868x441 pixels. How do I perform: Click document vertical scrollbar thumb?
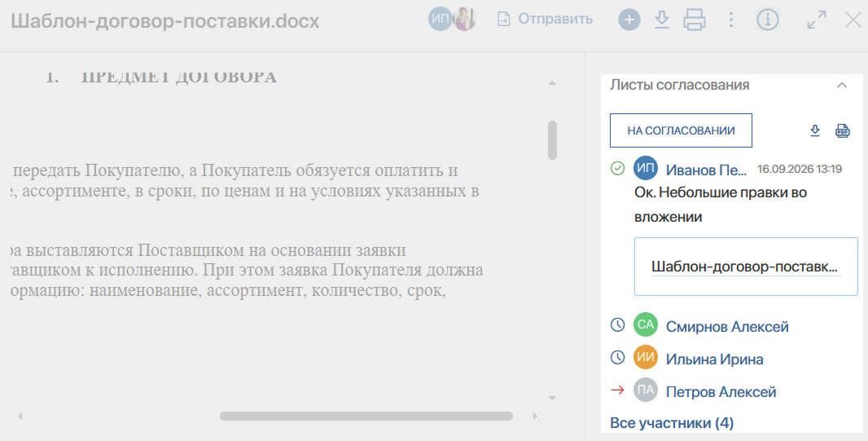(552, 140)
